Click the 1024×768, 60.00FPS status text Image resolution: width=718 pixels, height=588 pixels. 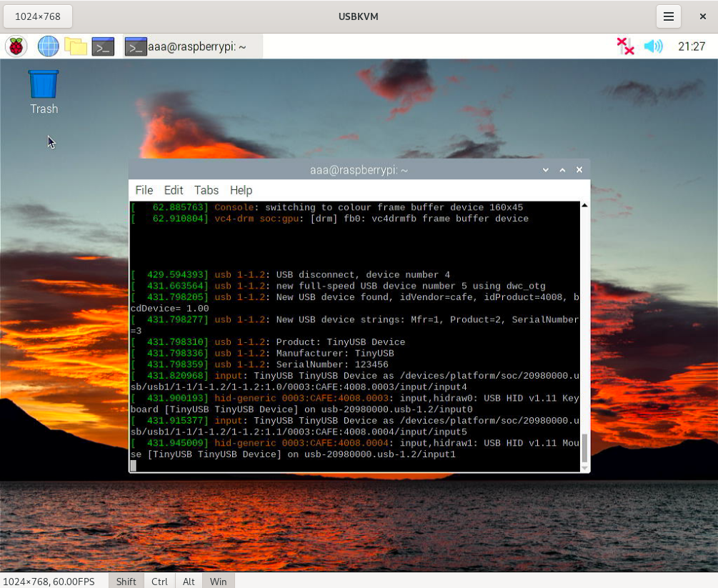pyautogui.click(x=49, y=581)
